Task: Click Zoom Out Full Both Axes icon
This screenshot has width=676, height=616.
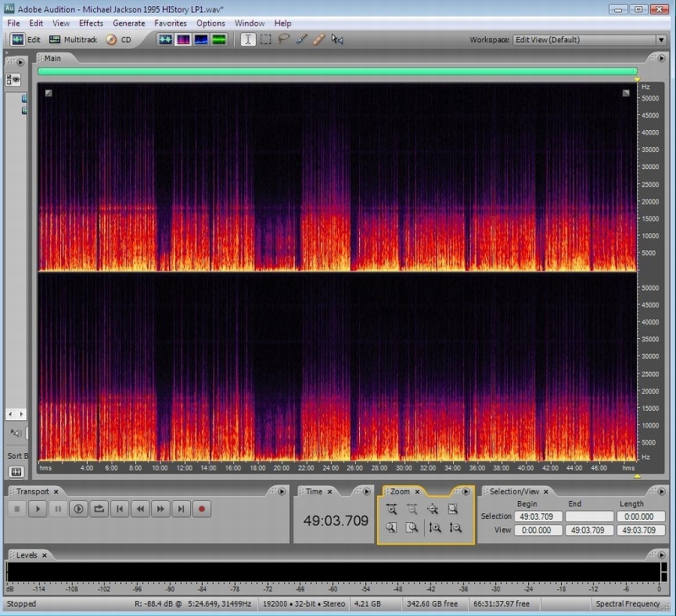Action: tap(433, 509)
